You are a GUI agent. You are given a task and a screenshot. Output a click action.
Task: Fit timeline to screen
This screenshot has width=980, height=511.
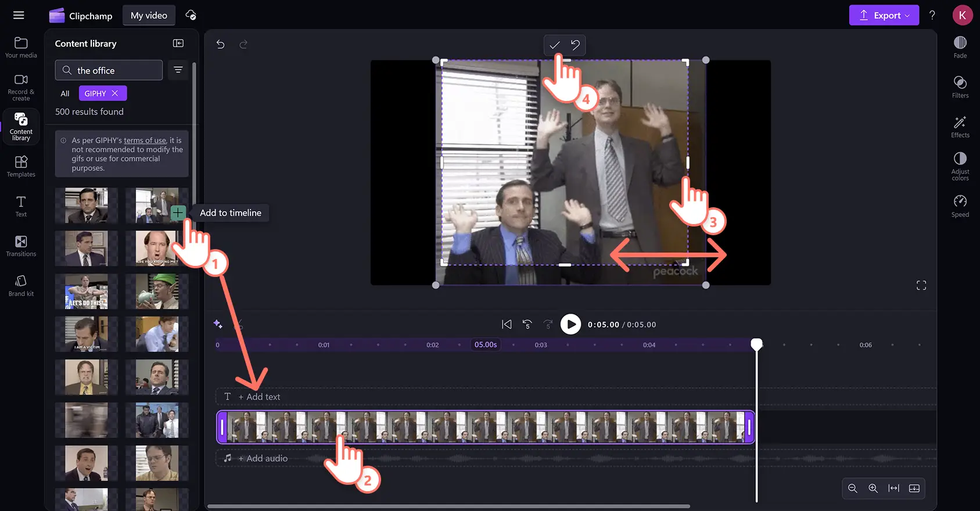pos(893,488)
